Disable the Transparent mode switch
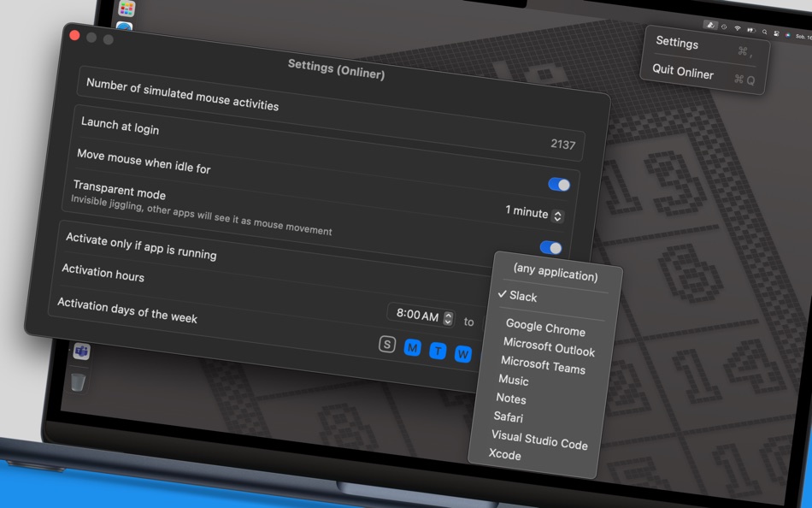The height and width of the screenshot is (508, 812). 550,248
